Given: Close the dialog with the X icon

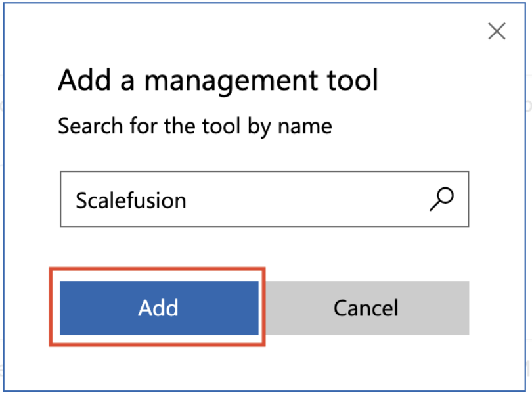Looking at the screenshot, I should tap(497, 31).
